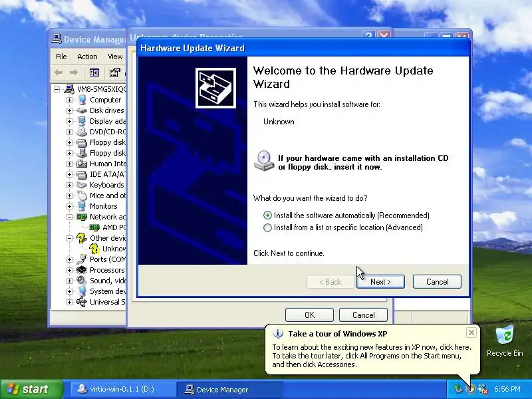Viewport: 532px width, 399px height.
Task: Open Action menu in Device Manager
Action: (x=87, y=57)
